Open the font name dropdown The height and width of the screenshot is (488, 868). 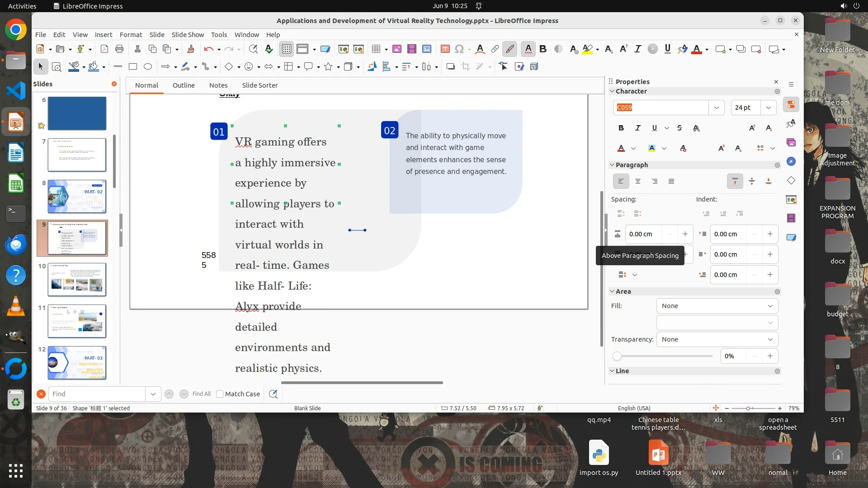click(x=716, y=108)
